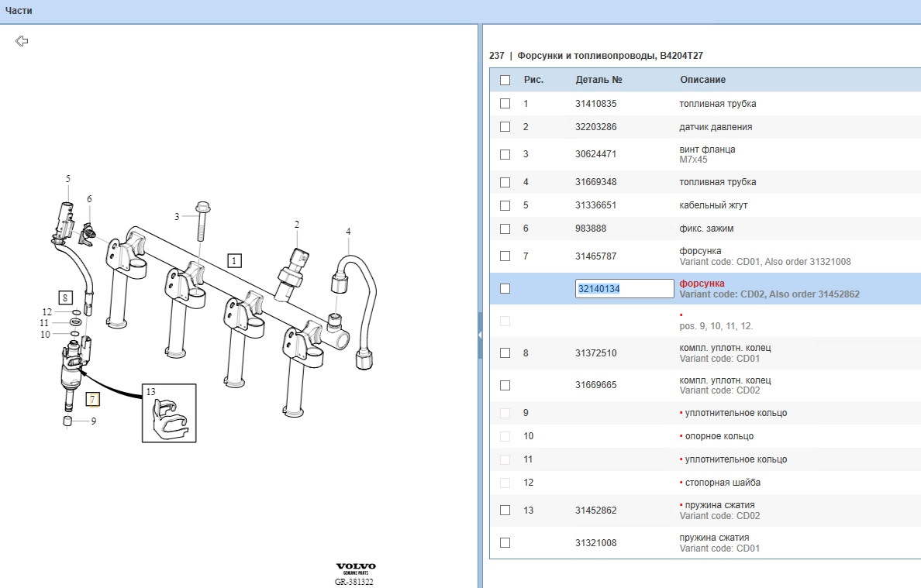Click 'pos. 9, 10, 11, 12.' note
This screenshot has height=588, width=921.
coord(716,325)
